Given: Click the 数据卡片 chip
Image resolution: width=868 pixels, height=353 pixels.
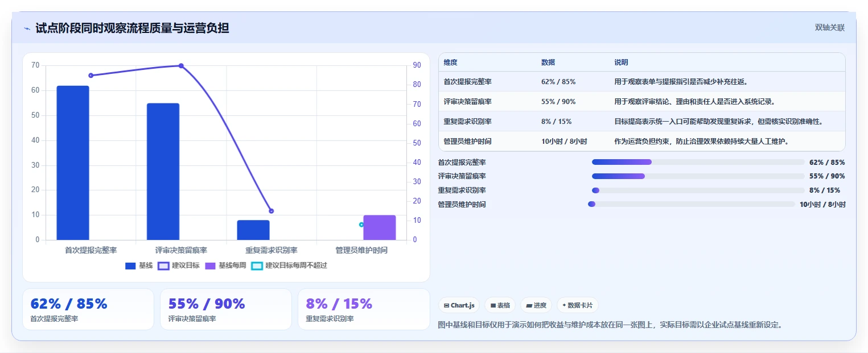Looking at the screenshot, I should (x=577, y=305).
